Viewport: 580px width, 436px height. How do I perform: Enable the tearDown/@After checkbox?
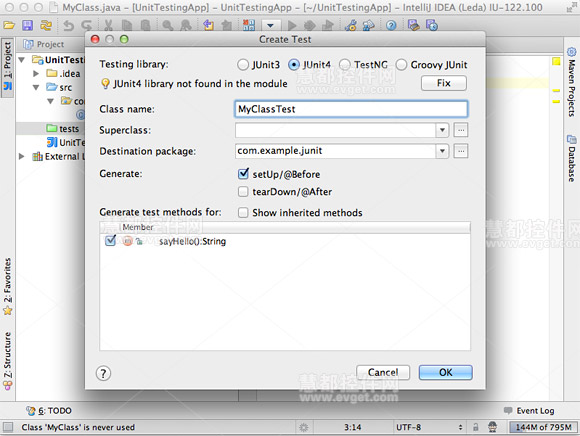click(x=243, y=192)
